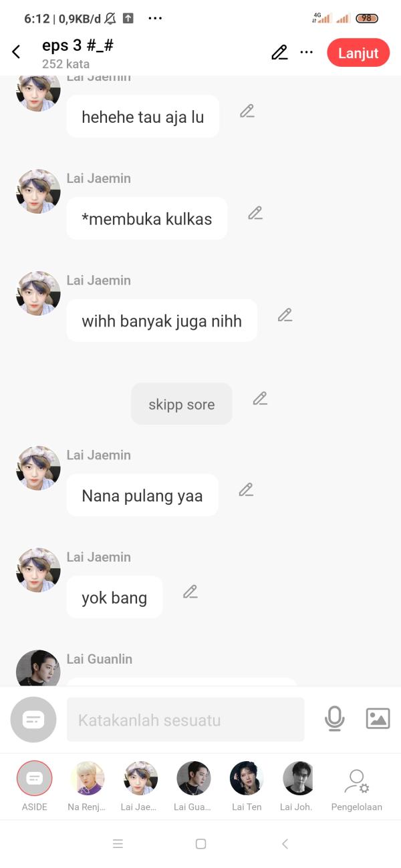Edit the "yok bang" message
Viewport: 401px width, 868px height.
[190, 592]
